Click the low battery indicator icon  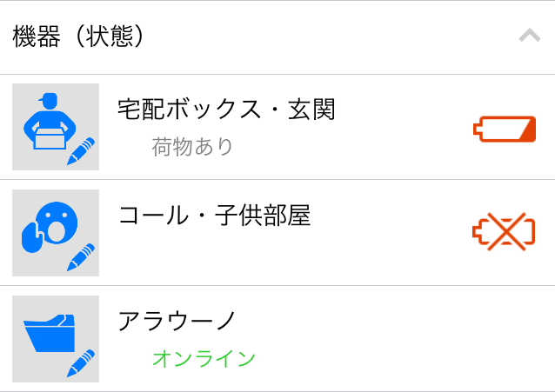click(505, 130)
